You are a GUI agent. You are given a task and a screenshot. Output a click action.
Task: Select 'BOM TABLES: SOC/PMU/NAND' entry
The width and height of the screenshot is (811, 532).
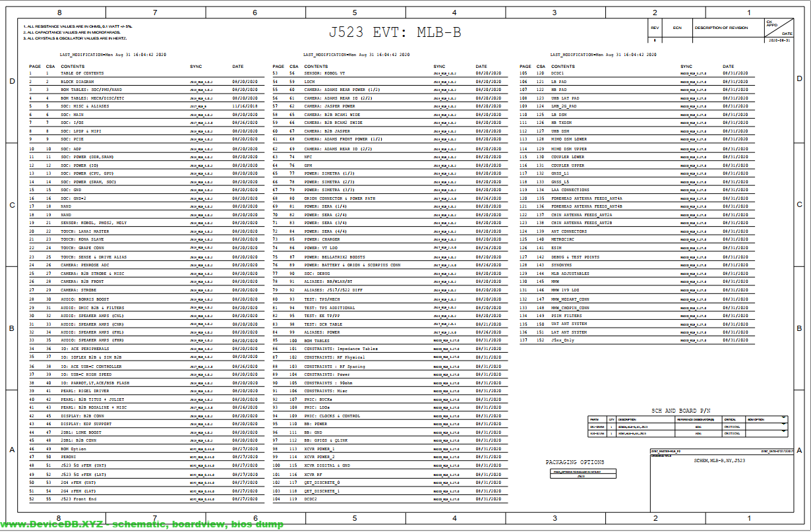pyautogui.click(x=91, y=89)
